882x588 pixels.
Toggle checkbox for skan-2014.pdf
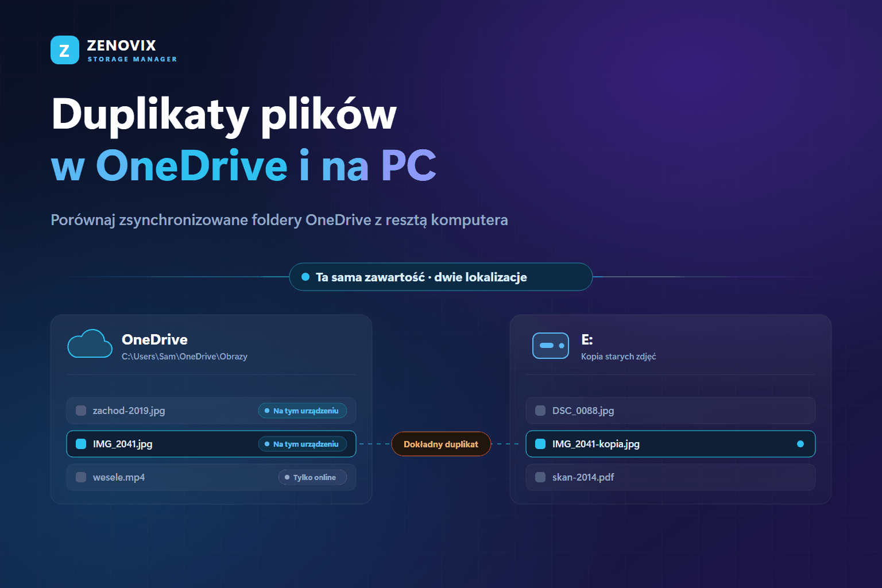point(540,477)
